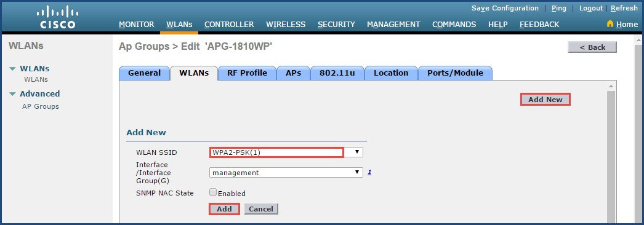Click the Cisco logo

click(x=57, y=17)
